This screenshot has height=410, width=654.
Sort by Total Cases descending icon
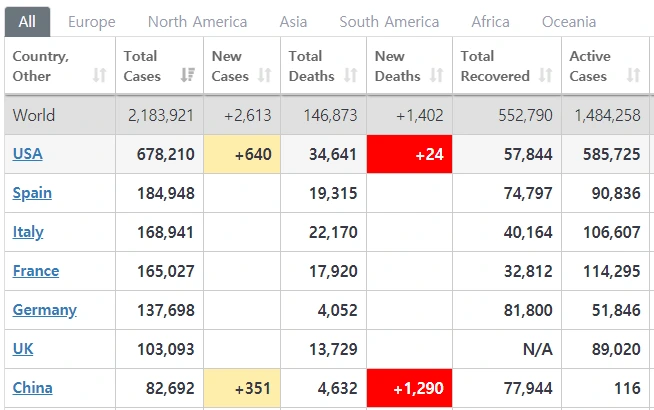(188, 75)
